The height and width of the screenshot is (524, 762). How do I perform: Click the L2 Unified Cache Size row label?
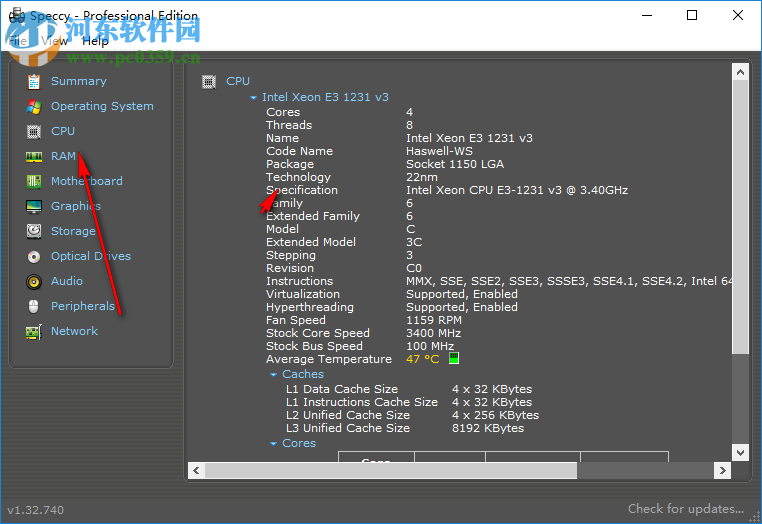pyautogui.click(x=348, y=415)
